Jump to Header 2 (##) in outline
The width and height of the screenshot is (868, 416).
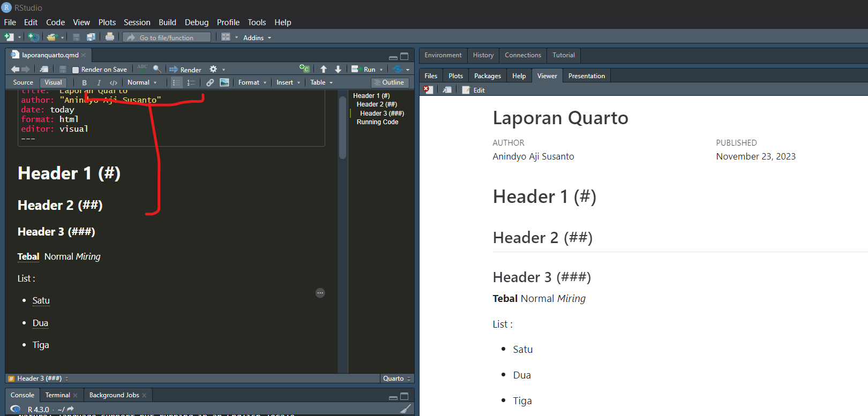377,104
